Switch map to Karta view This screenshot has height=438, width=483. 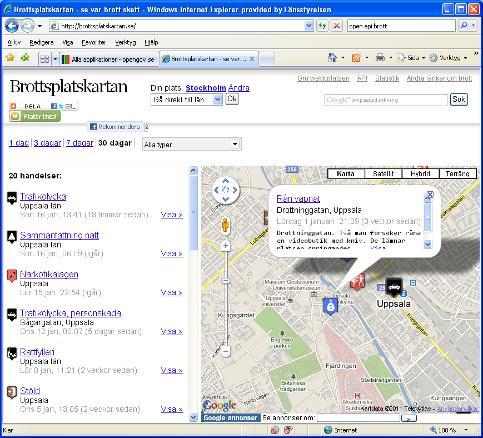click(x=346, y=173)
